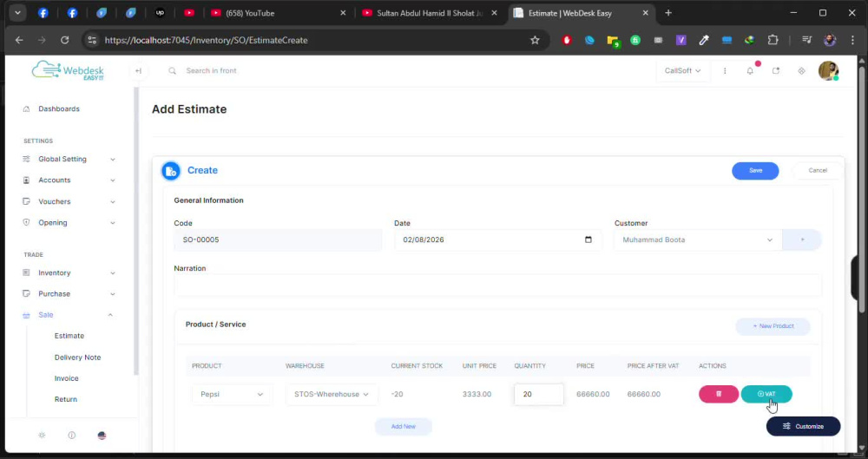The width and height of the screenshot is (868, 459).
Task: Open the calendar picker for Date
Action: (589, 239)
